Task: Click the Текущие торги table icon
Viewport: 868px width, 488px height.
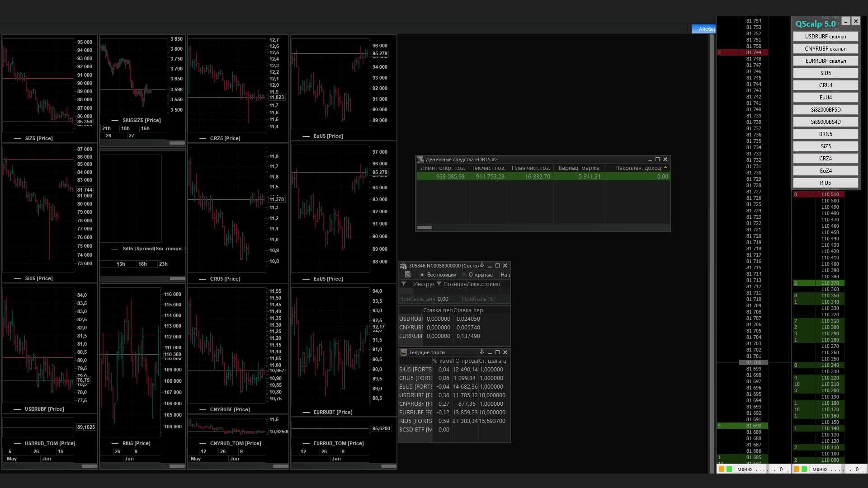Action: click(404, 352)
